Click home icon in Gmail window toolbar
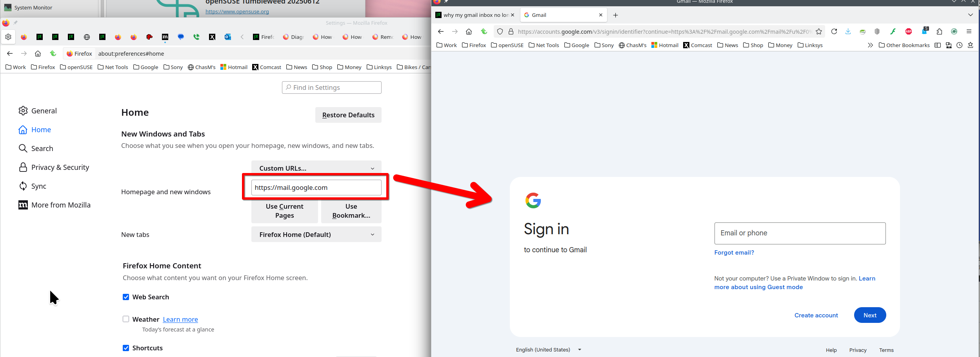The image size is (980, 357). click(x=469, y=31)
